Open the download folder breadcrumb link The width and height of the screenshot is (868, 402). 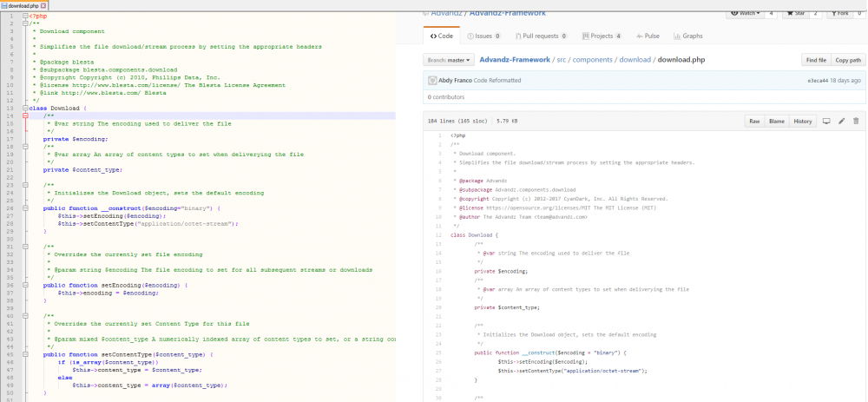click(635, 60)
